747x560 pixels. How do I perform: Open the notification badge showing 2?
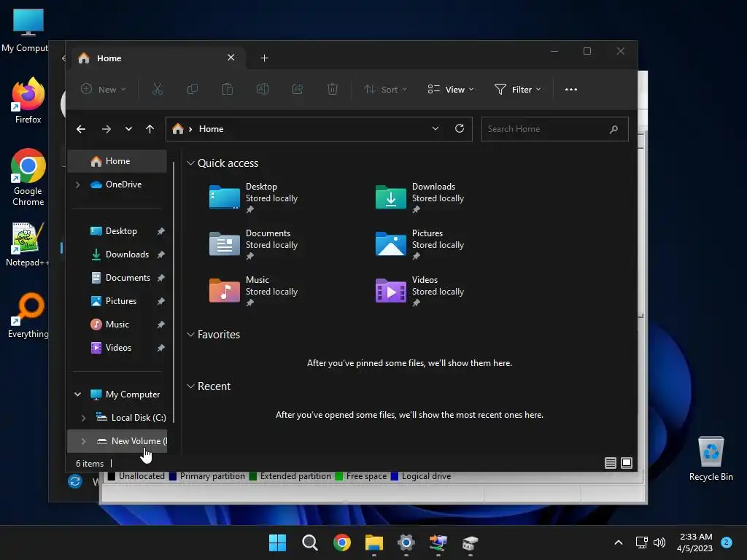(727, 542)
